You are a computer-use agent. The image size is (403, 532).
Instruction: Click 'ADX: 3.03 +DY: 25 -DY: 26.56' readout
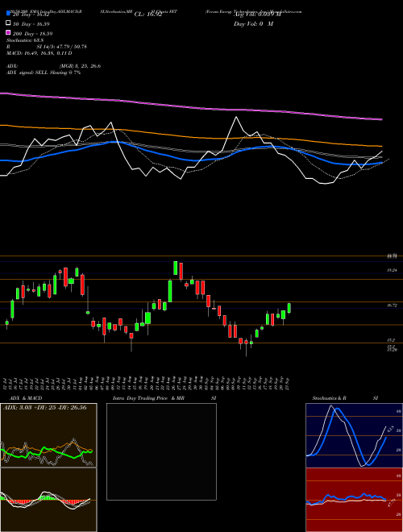point(44,408)
